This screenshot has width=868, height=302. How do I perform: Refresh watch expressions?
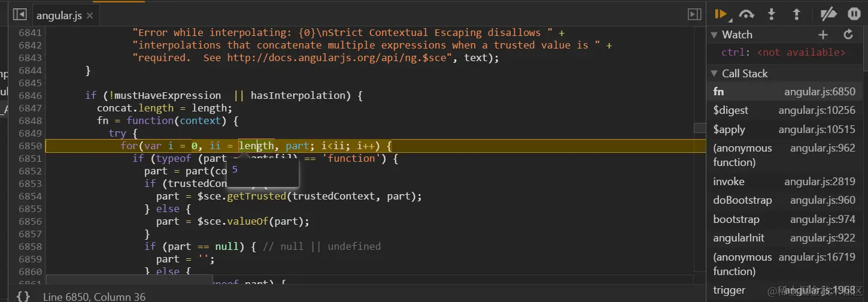[848, 35]
